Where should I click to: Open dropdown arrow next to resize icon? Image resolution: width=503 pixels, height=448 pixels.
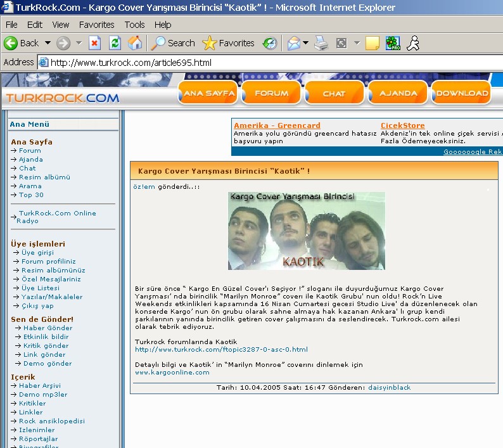357,42
